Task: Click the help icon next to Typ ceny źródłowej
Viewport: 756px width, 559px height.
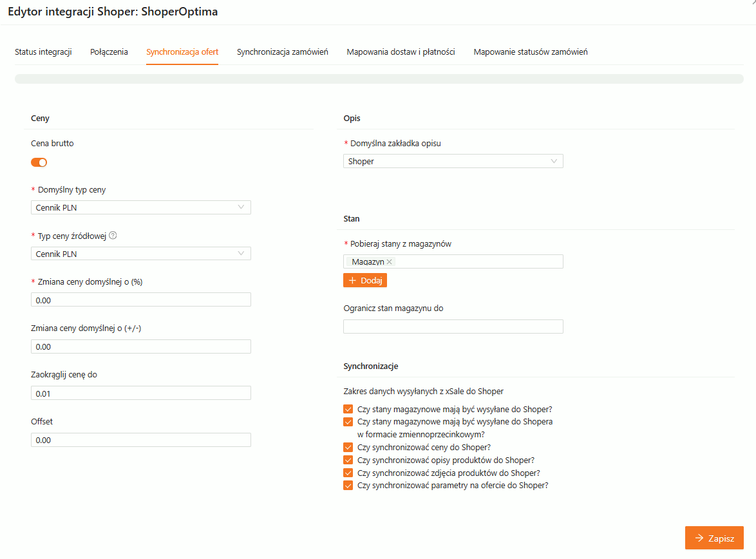Action: point(113,236)
